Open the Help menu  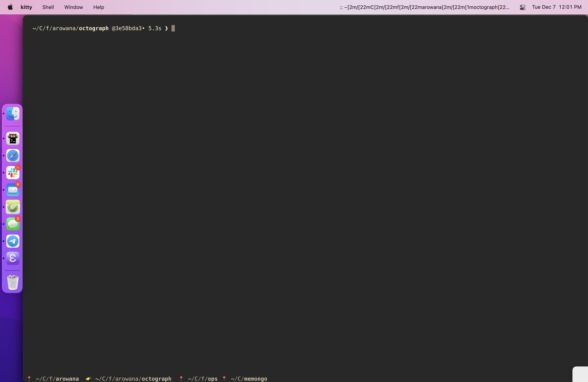98,7
